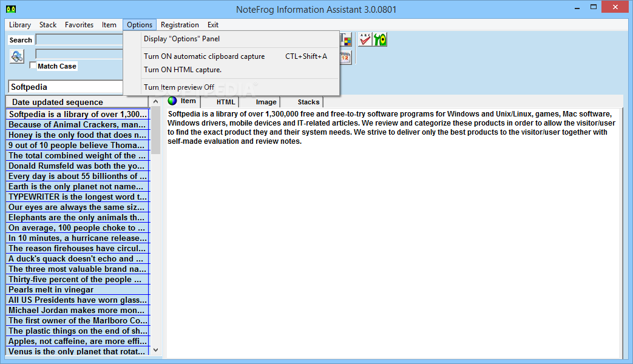Select item "Apples, not caffeine, are more effi..."
Image resolution: width=633 pixels, height=364 pixels.
click(x=78, y=342)
